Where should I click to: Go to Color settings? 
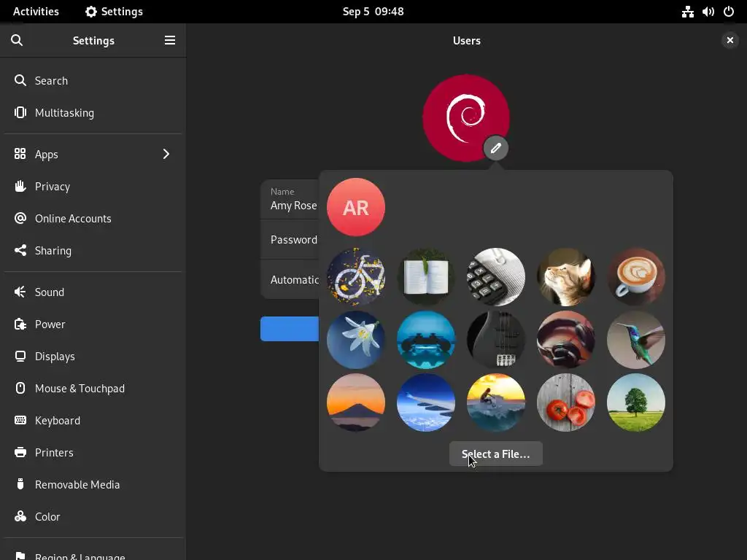pos(93,517)
